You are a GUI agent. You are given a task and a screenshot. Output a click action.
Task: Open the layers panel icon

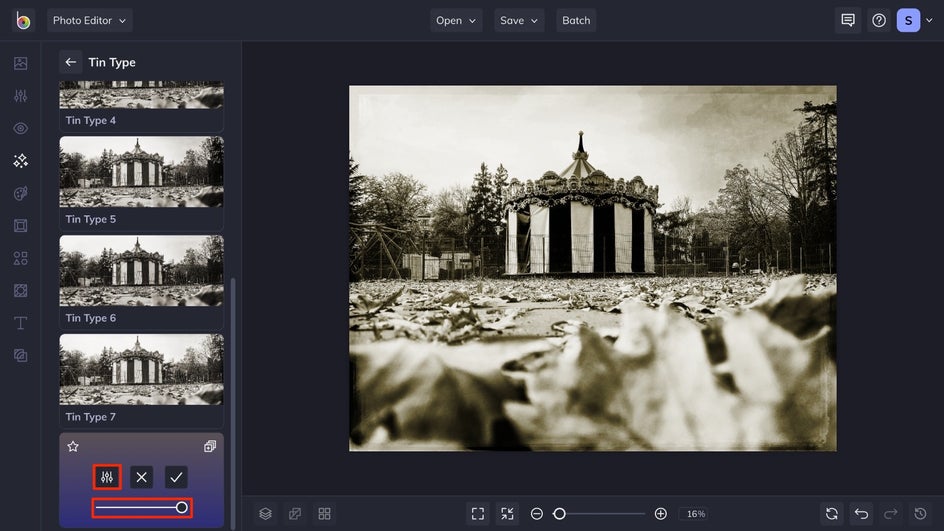tap(265, 514)
